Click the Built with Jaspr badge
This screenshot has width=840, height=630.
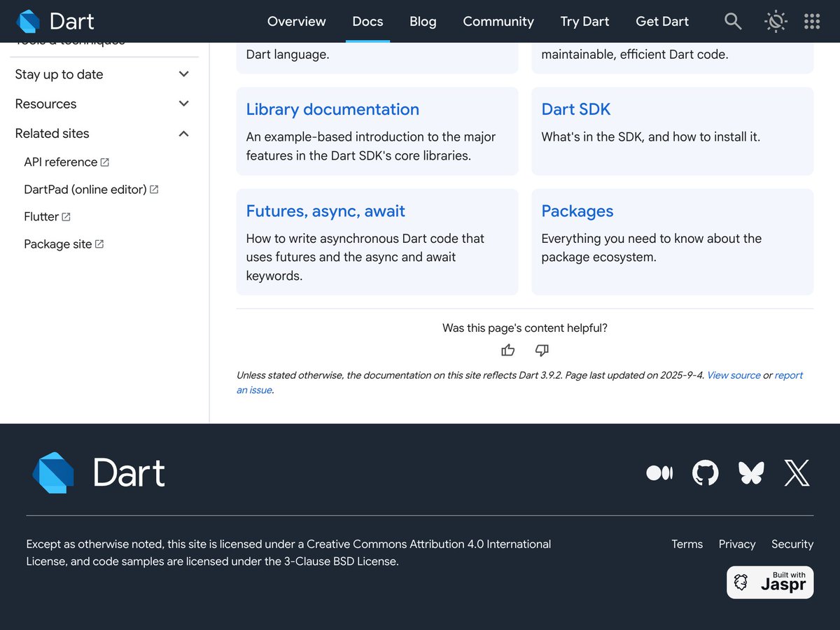pos(770,582)
